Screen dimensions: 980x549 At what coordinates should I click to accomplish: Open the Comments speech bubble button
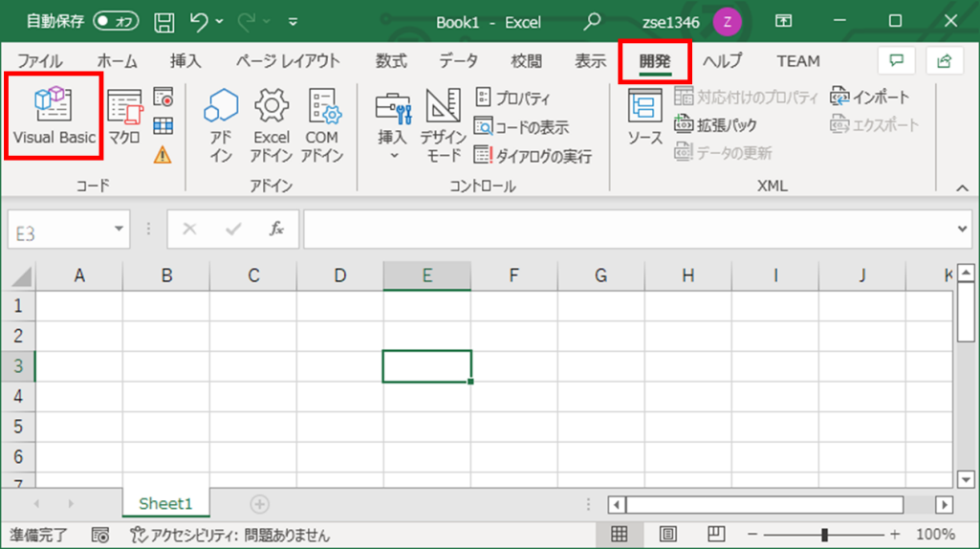(x=897, y=60)
